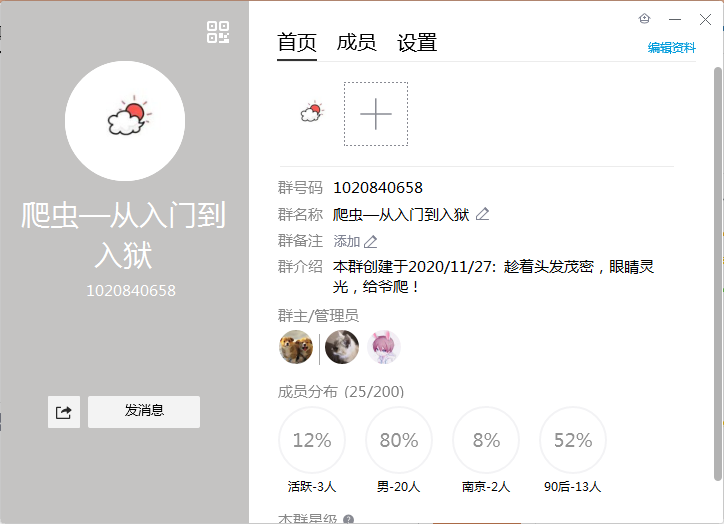The width and height of the screenshot is (724, 524).
Task: Click the window menu icon beside minimize
Action: click(645, 18)
